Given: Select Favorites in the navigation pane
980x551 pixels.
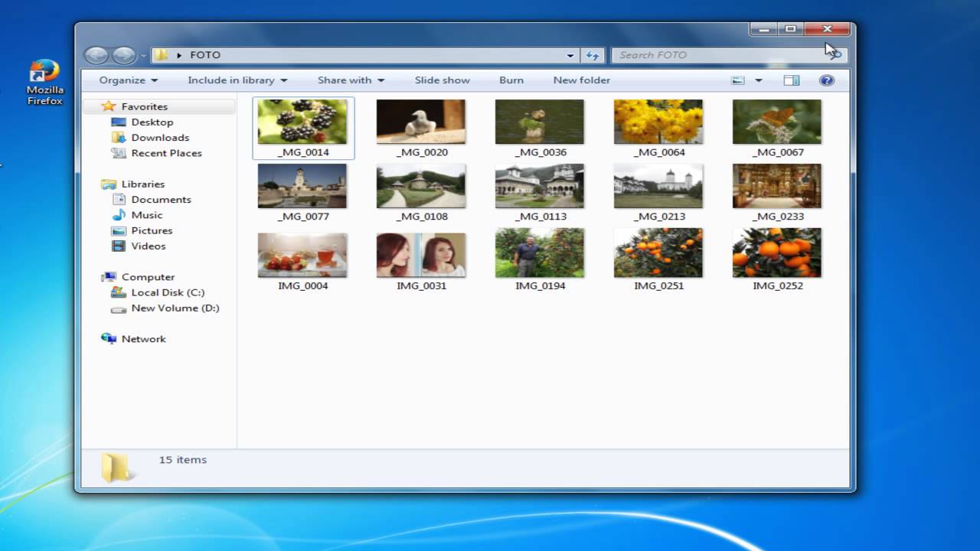Looking at the screenshot, I should tap(144, 106).
